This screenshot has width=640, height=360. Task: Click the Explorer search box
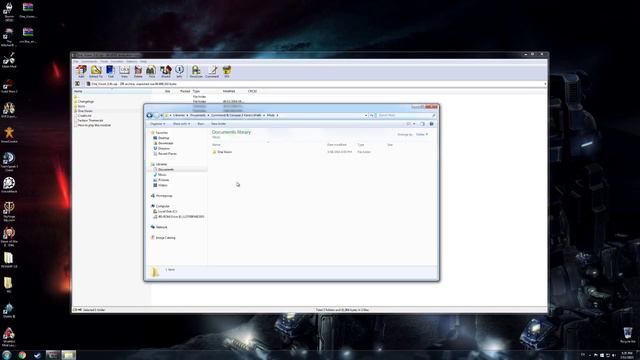coord(406,116)
